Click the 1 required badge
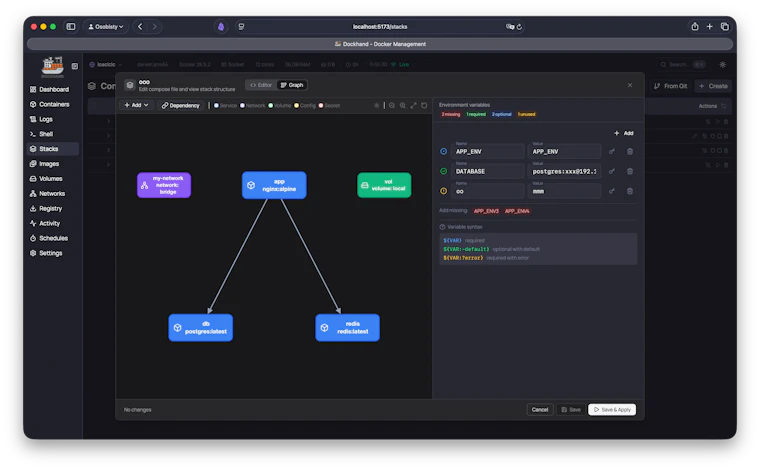760x470 pixels. (x=475, y=114)
